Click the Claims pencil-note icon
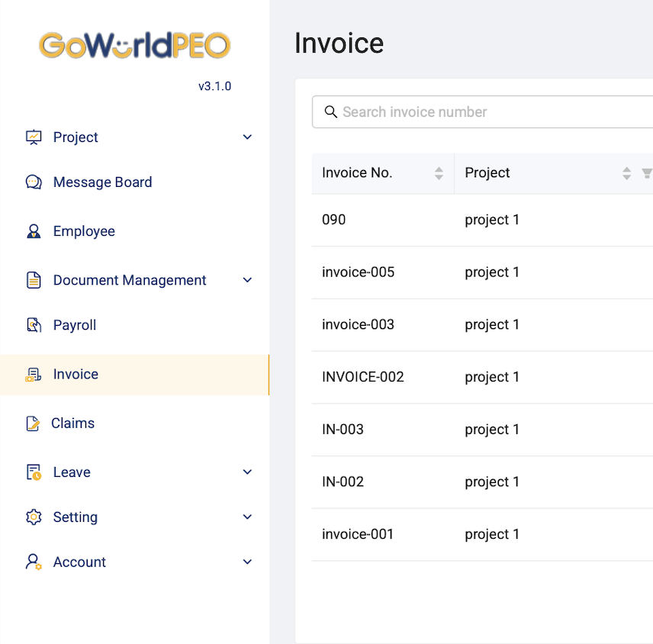 point(33,423)
